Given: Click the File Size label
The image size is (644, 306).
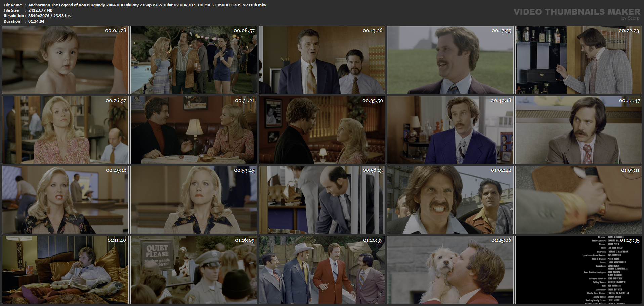Looking at the screenshot, I should tap(11, 10).
